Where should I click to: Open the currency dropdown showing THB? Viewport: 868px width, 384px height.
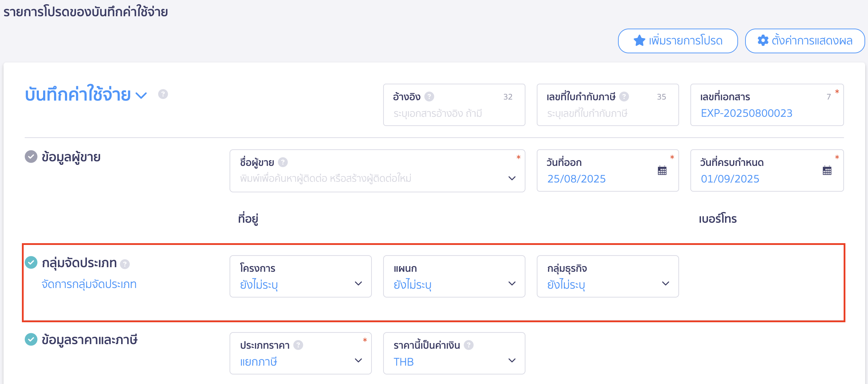tap(454, 353)
